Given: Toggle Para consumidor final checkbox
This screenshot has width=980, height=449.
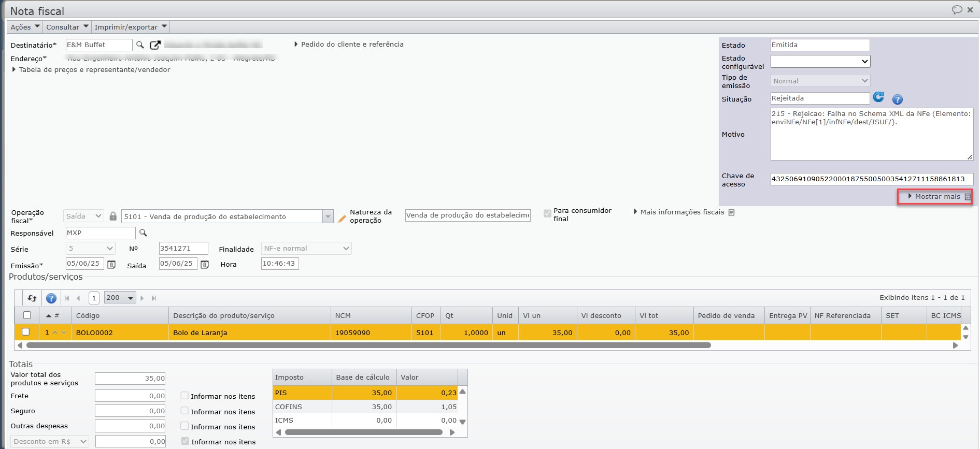Looking at the screenshot, I should (547, 213).
